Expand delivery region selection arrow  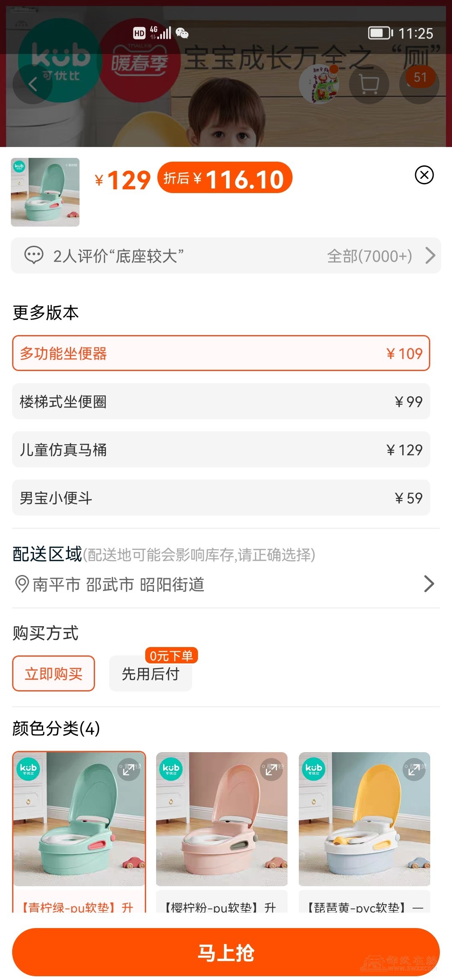[x=429, y=584]
